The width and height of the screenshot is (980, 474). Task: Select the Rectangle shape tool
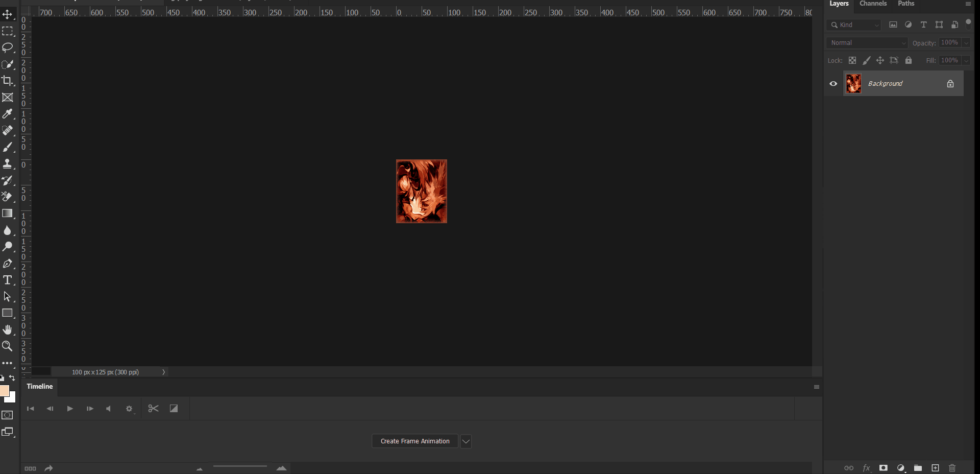point(7,313)
